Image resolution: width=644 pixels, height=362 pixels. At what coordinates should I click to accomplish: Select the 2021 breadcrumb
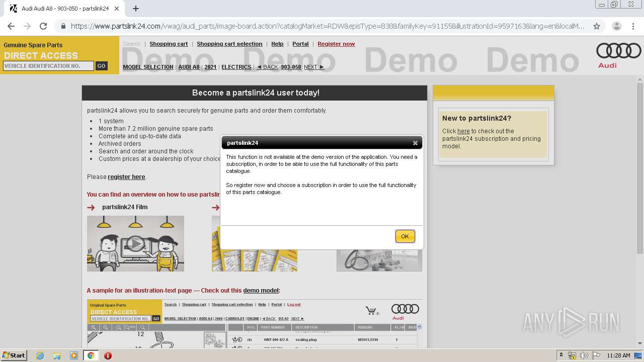(x=210, y=67)
